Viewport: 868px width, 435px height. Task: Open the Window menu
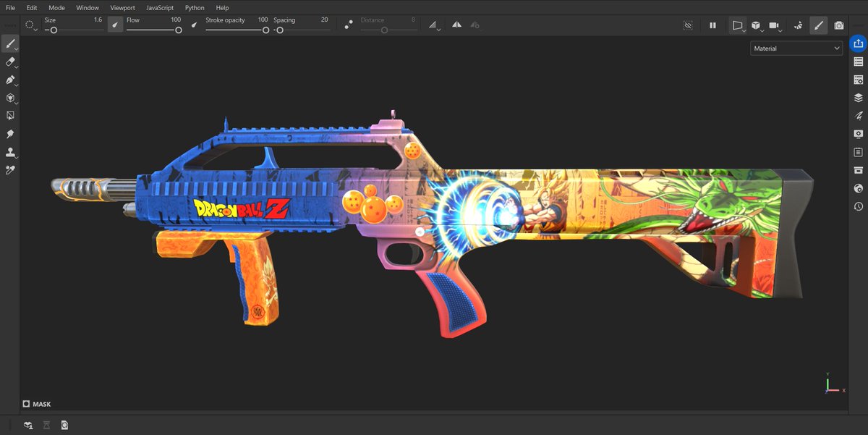[x=88, y=7]
